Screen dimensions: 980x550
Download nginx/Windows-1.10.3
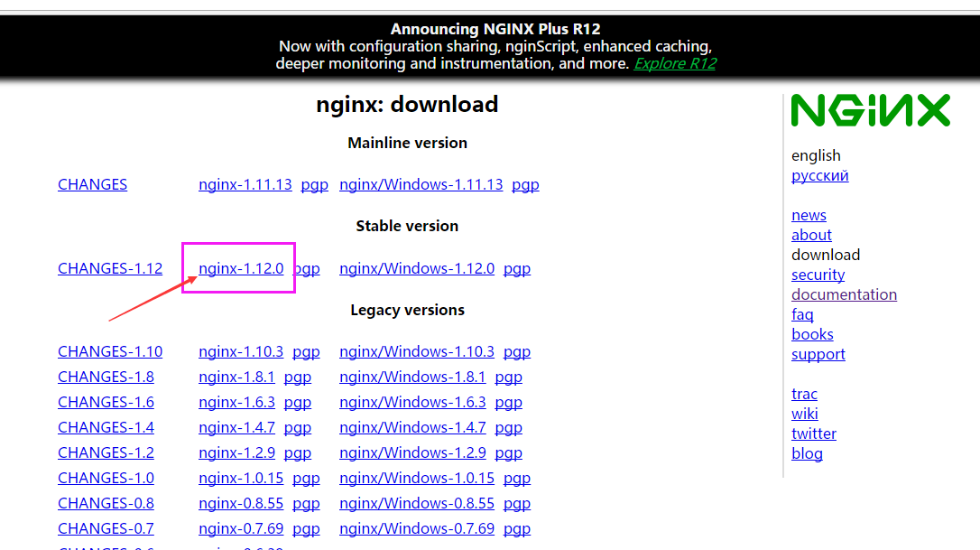[417, 351]
